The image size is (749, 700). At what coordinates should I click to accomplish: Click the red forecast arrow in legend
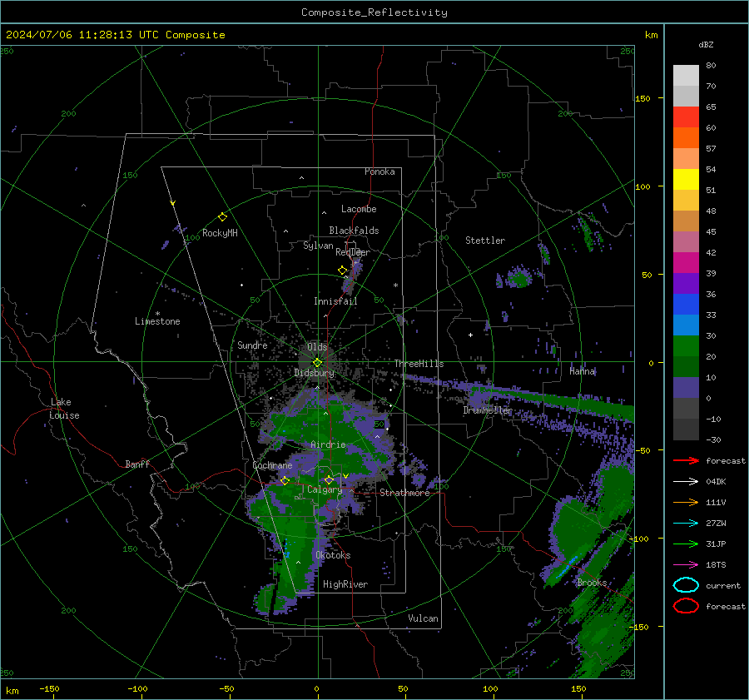pos(686,460)
